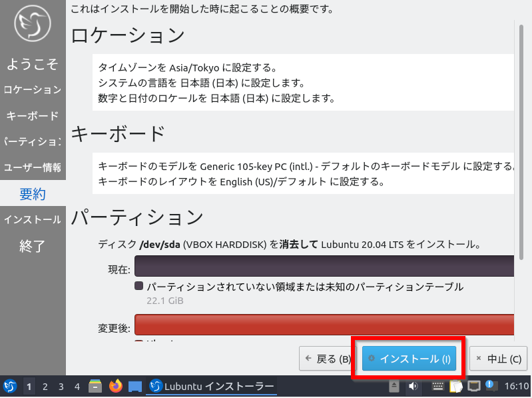The height and width of the screenshot is (398, 532).
Task: Select the キーボード step in the sidebar
Action: 33,116
